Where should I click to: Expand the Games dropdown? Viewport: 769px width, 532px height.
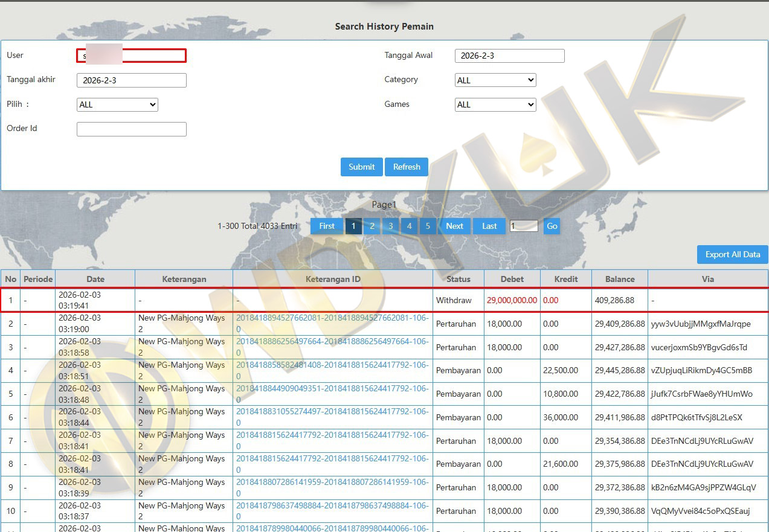pos(495,104)
